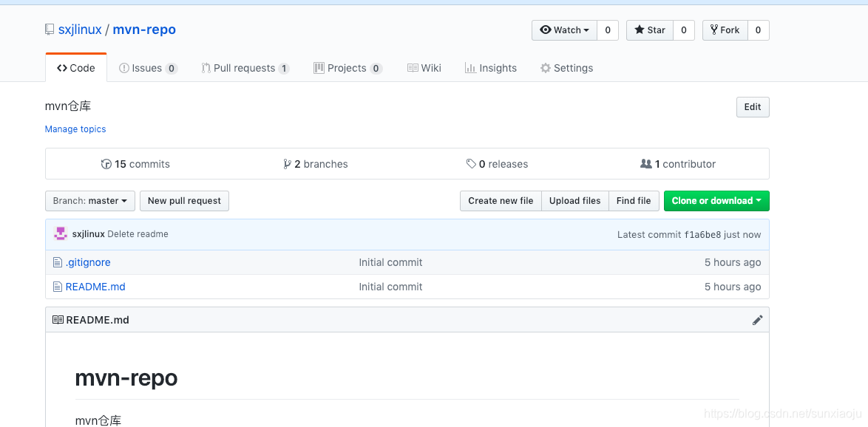Click the Fork count 0
The height and width of the screenshot is (427, 868).
pos(759,30)
